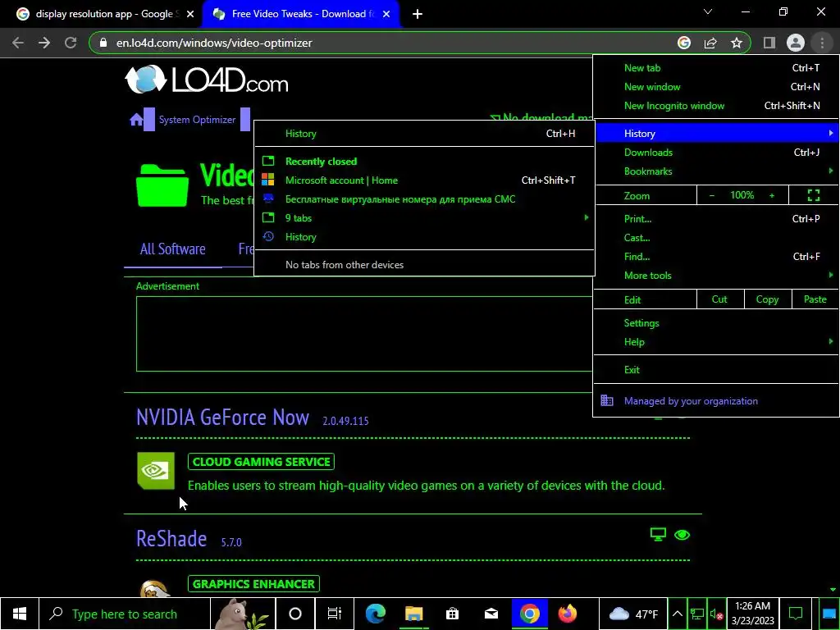
Task: Go to LO4D home via house icon
Action: 136,120
